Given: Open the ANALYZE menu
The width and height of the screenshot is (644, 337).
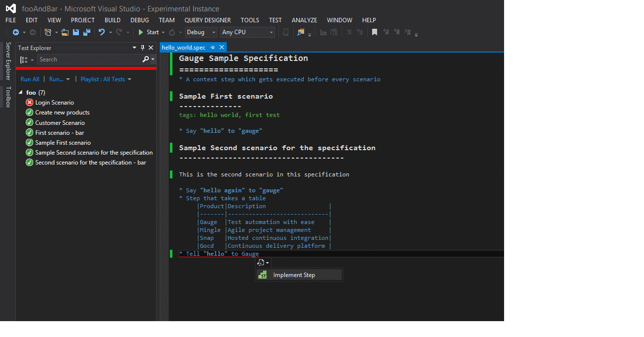Looking at the screenshot, I should click(305, 20).
